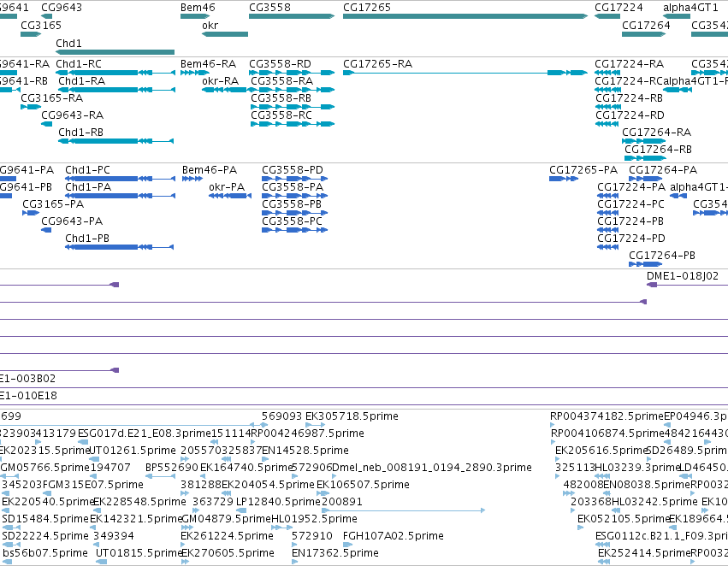The width and height of the screenshot is (728, 566).
Task: Open EST FGH107A02.5prime
Action: (x=394, y=536)
